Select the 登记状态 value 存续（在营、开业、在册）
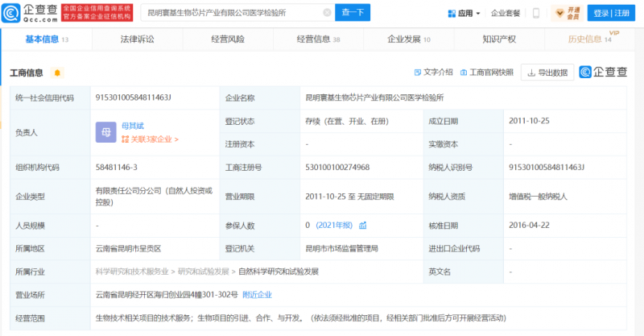 [347, 122]
